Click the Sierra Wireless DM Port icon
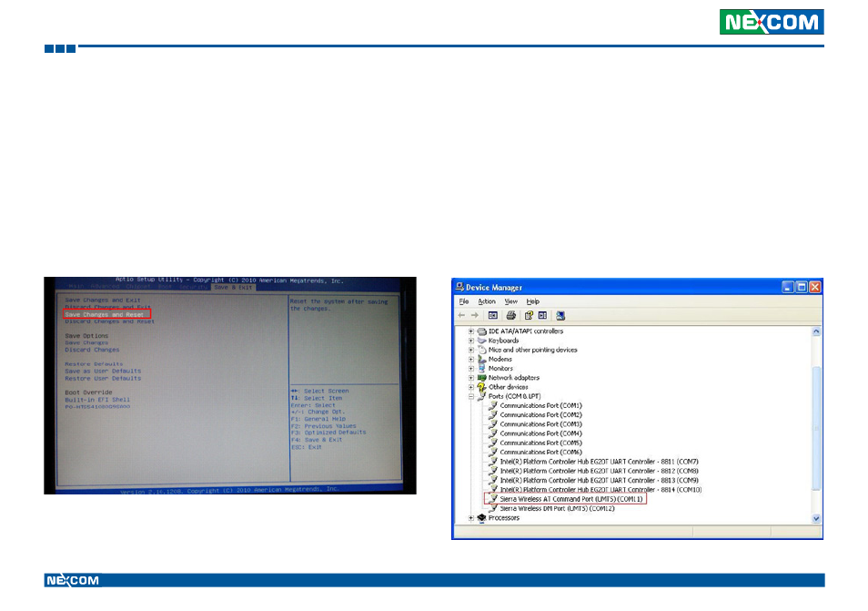This screenshot has height=611, width=868. (x=493, y=508)
